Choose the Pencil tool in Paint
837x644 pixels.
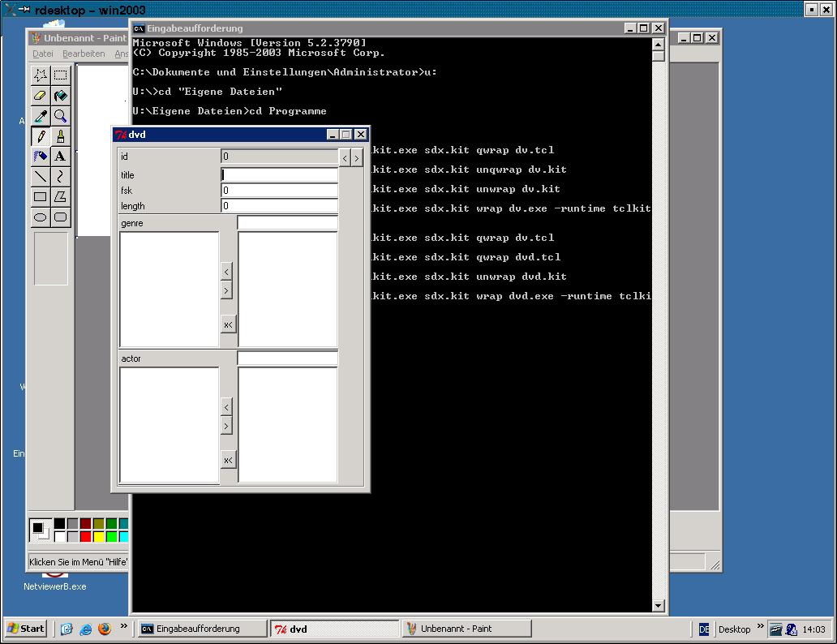coord(41,135)
